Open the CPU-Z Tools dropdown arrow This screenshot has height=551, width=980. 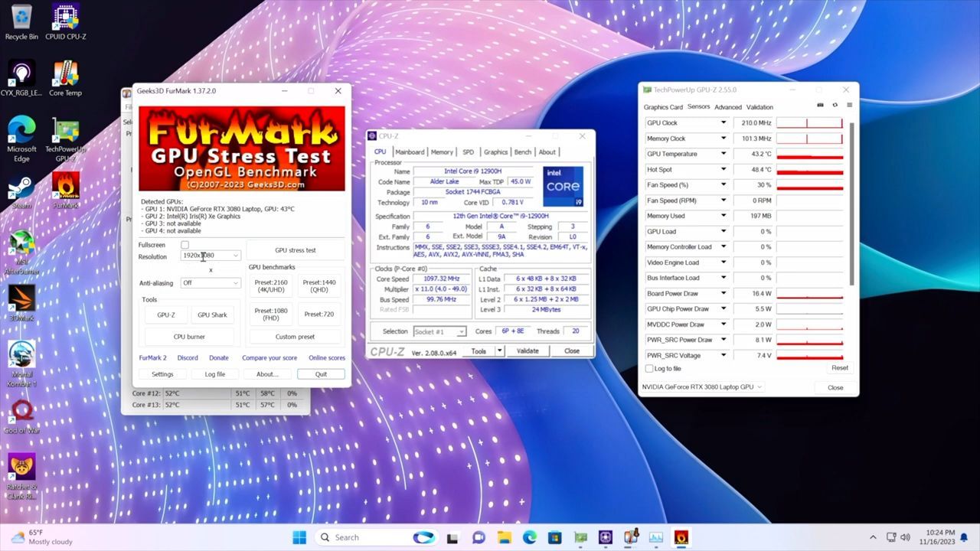499,350
